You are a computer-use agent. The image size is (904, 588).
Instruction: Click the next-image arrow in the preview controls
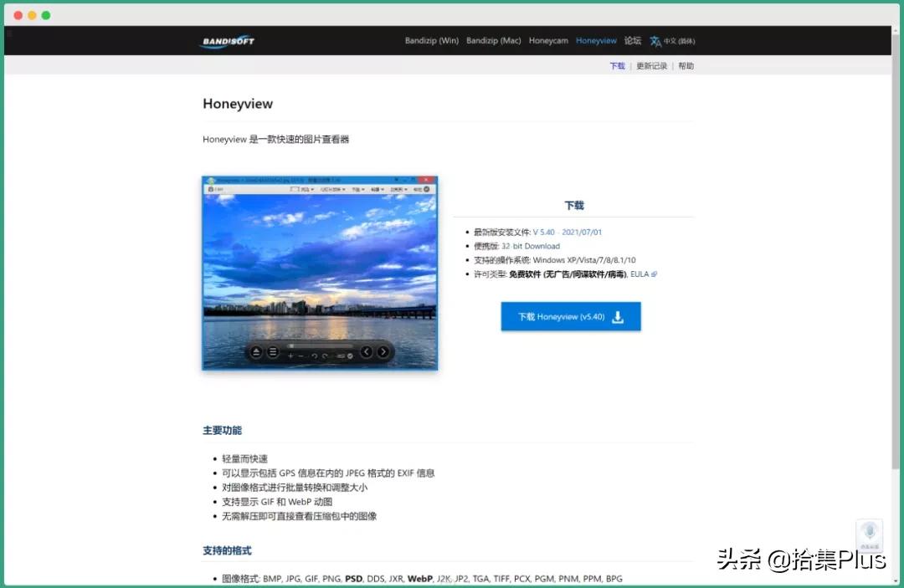tap(384, 350)
